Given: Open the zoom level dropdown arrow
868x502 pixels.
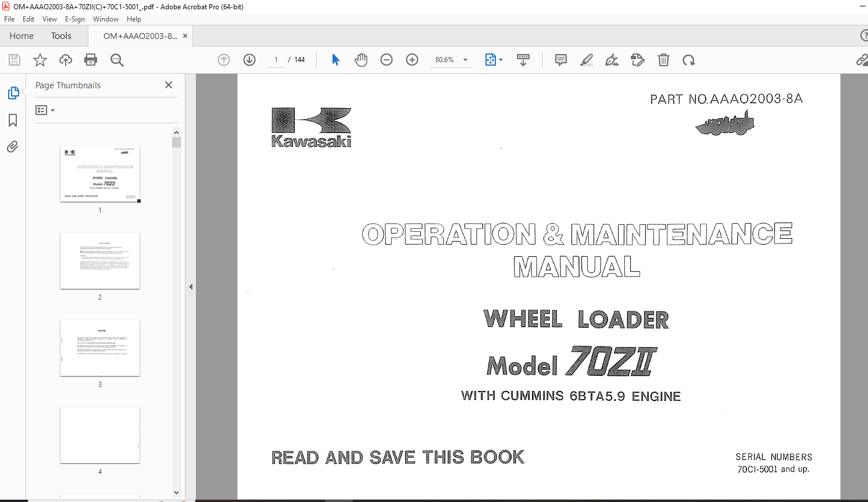Looking at the screenshot, I should pyautogui.click(x=465, y=60).
